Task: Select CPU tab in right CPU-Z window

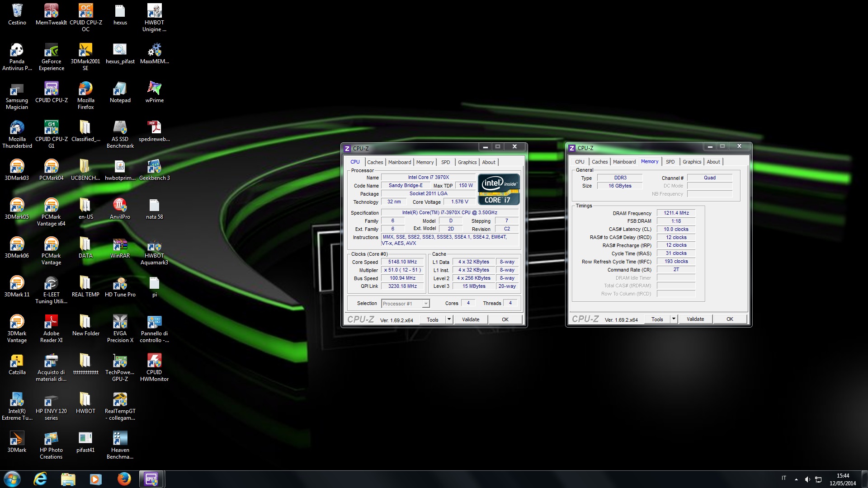Action: coord(580,162)
